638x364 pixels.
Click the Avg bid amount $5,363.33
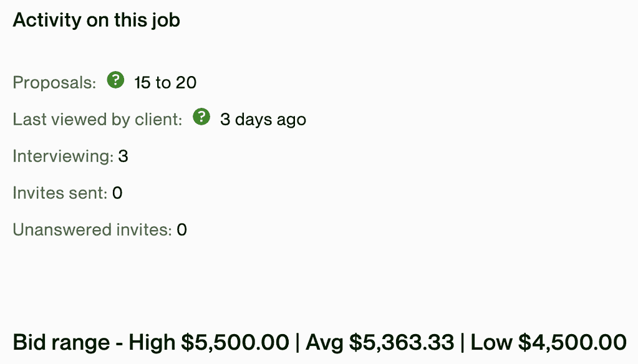tap(402, 342)
